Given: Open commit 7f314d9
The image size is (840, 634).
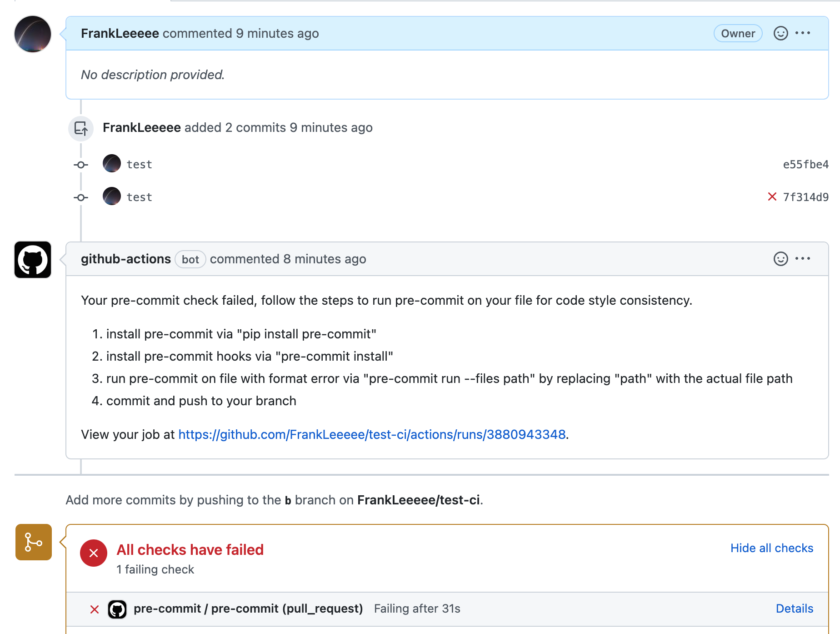Looking at the screenshot, I should pos(805,197).
